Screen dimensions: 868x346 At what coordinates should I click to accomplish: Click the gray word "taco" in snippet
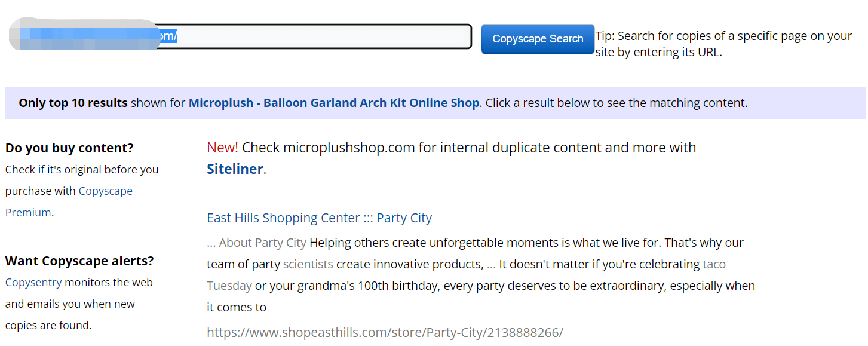[714, 264]
